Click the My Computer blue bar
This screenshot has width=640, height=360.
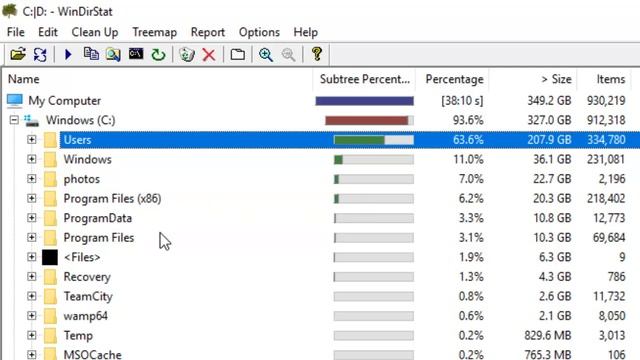(x=364, y=101)
